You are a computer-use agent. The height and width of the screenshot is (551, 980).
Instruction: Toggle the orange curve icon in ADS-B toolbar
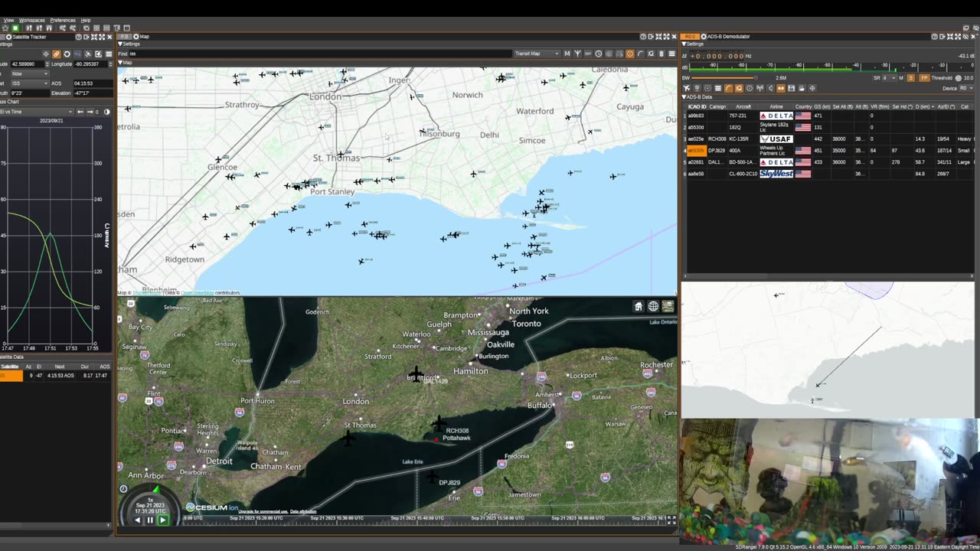point(728,88)
